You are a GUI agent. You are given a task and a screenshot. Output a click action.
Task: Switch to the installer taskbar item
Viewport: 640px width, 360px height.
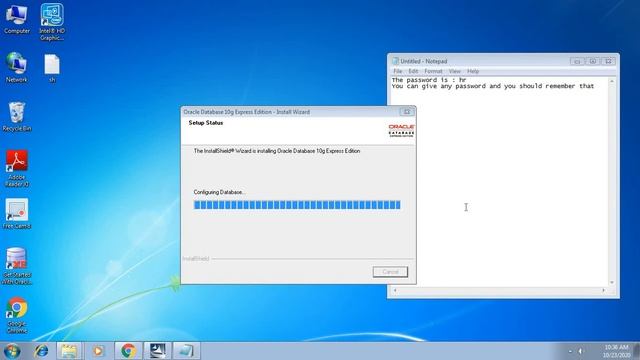[158, 351]
